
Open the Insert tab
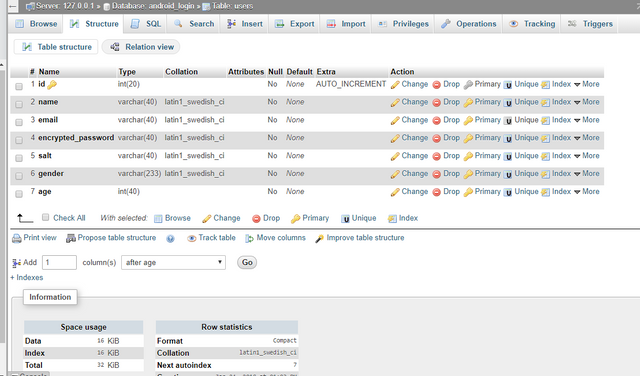point(245,24)
